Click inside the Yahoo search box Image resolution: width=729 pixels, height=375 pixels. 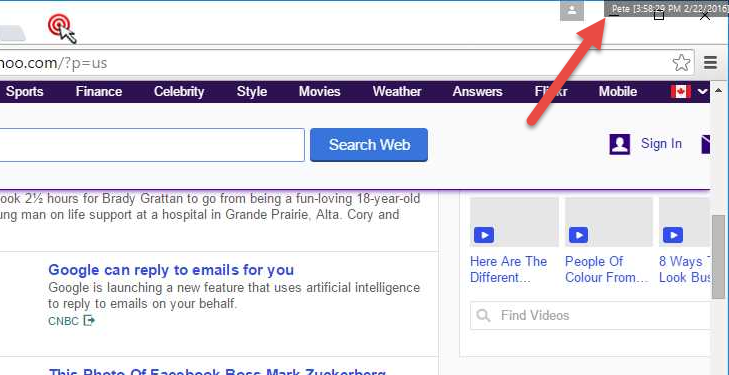[152, 145]
